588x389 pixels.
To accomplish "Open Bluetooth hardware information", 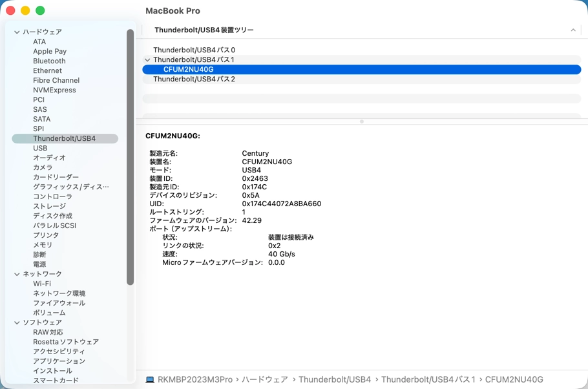I will tap(49, 61).
